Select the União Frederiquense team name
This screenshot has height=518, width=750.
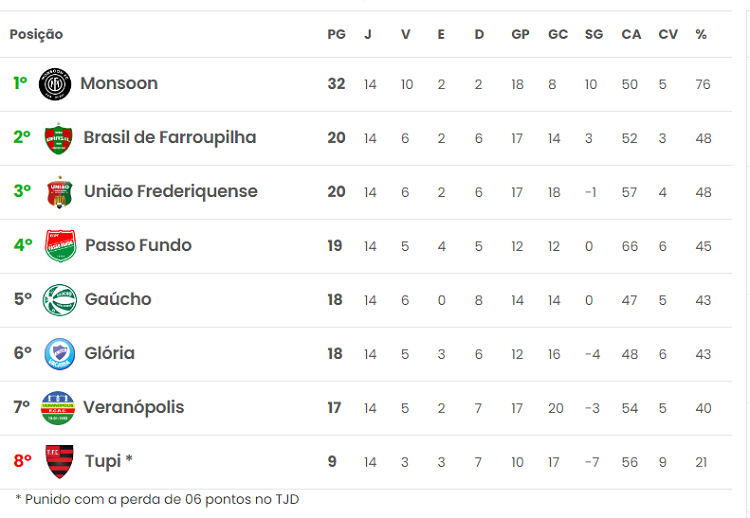pyautogui.click(x=171, y=192)
